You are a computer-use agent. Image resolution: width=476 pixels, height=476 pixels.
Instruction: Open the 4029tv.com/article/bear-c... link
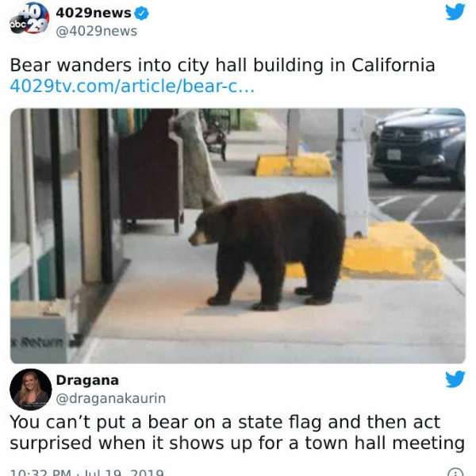[132, 86]
